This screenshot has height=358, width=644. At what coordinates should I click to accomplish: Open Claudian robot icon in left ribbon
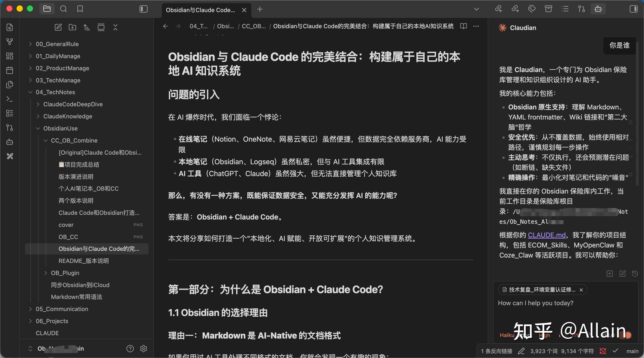[9, 142]
